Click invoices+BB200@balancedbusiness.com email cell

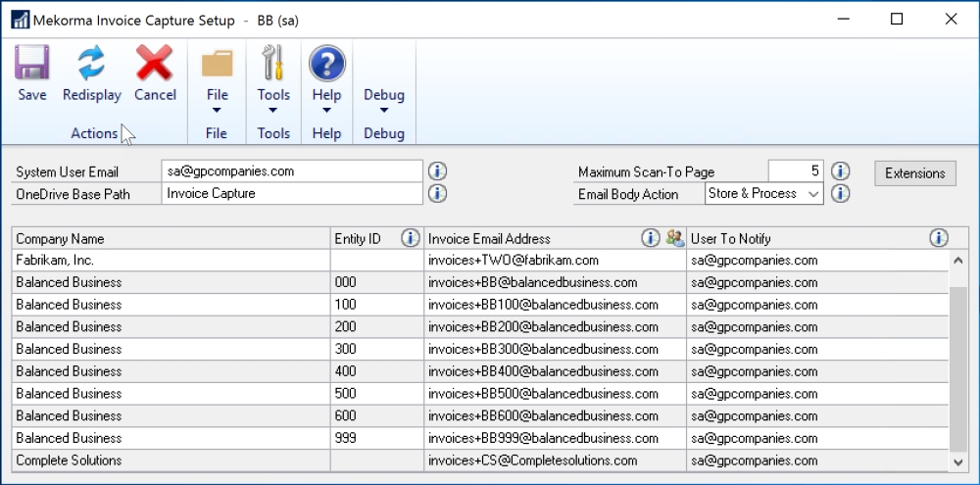point(555,327)
